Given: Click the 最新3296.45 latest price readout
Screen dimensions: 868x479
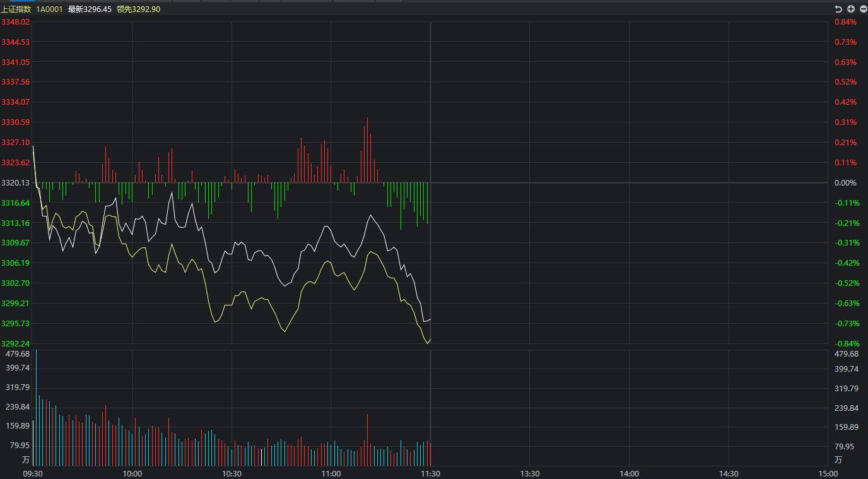Looking at the screenshot, I should coord(90,9).
